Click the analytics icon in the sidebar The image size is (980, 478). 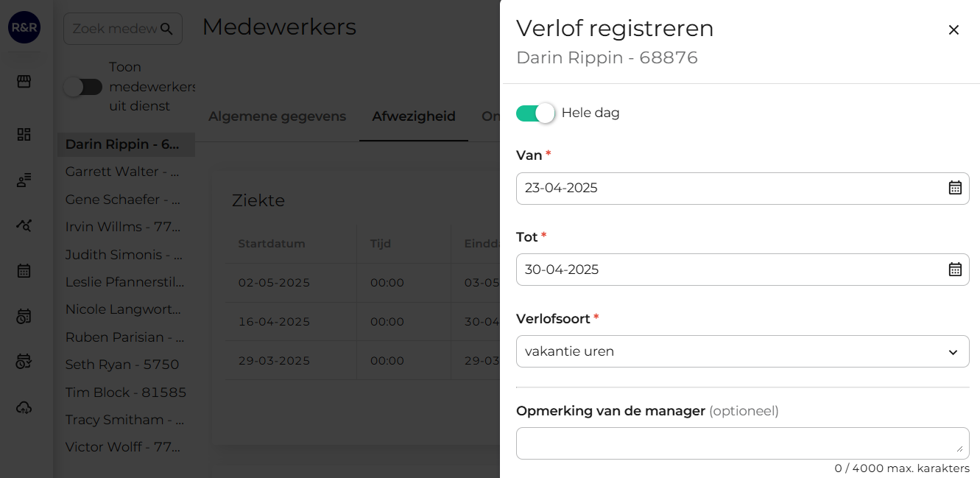click(24, 225)
